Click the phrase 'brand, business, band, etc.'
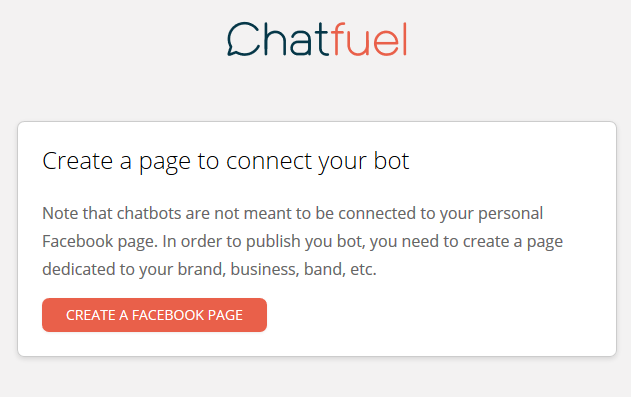This screenshot has height=397, width=631. (277, 269)
